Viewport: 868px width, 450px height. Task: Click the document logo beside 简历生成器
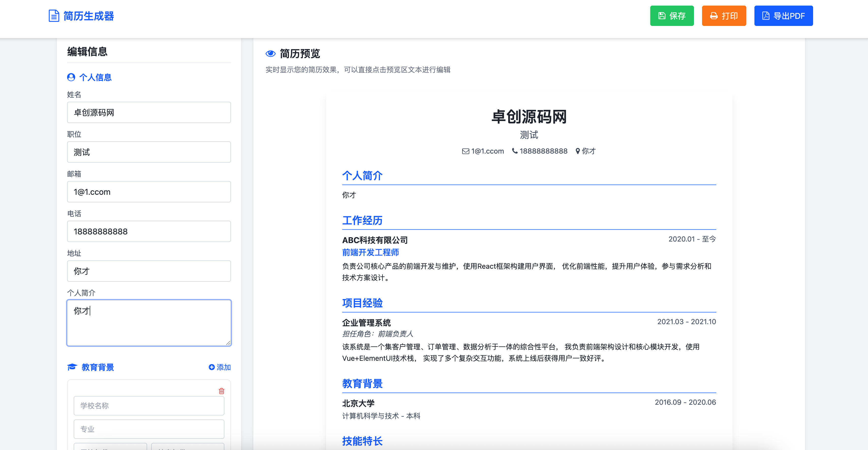point(53,15)
